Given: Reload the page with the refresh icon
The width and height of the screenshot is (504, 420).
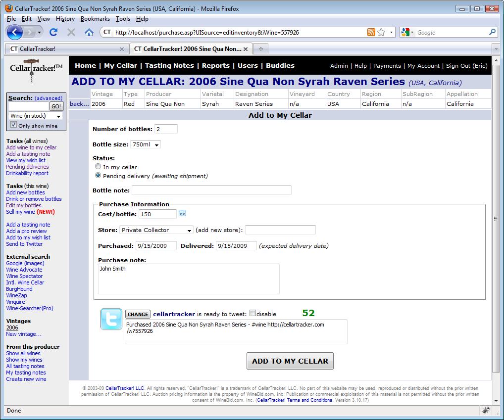Looking at the screenshot, I should pos(53,32).
